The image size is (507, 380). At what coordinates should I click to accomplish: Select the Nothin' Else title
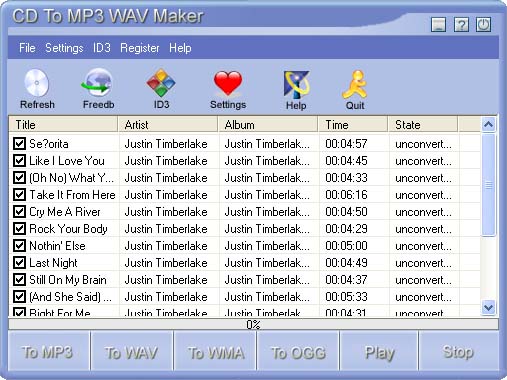(x=57, y=246)
